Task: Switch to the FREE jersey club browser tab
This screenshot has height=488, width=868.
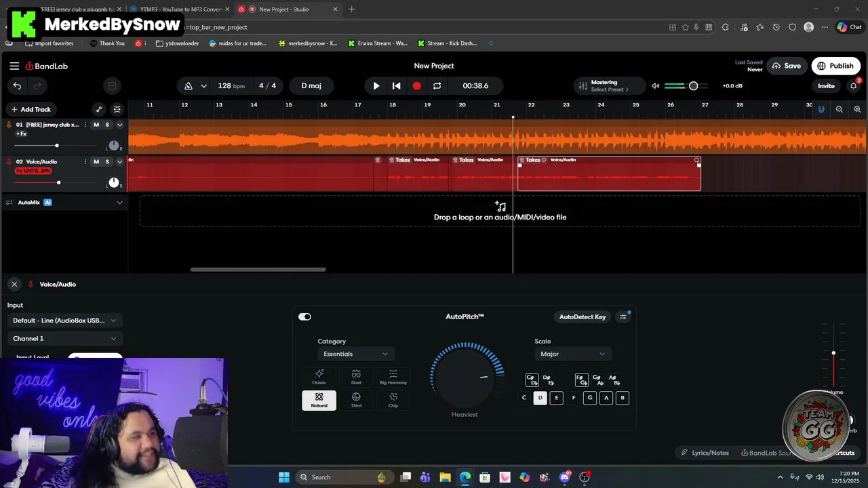Action: pyautogui.click(x=78, y=9)
